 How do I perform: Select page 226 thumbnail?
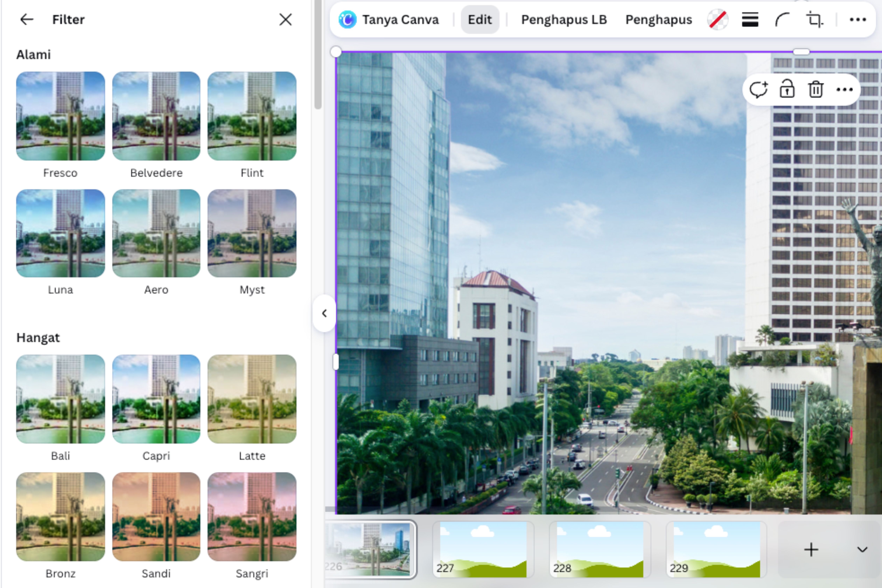pyautogui.click(x=370, y=550)
